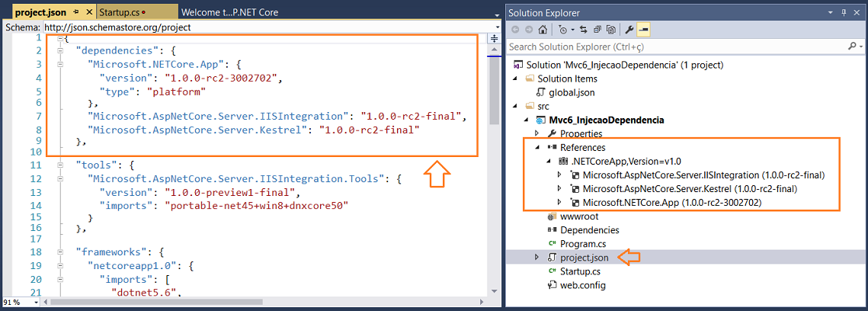Toggle the Solution Explorer auto-hide pin

pyautogui.click(x=844, y=12)
